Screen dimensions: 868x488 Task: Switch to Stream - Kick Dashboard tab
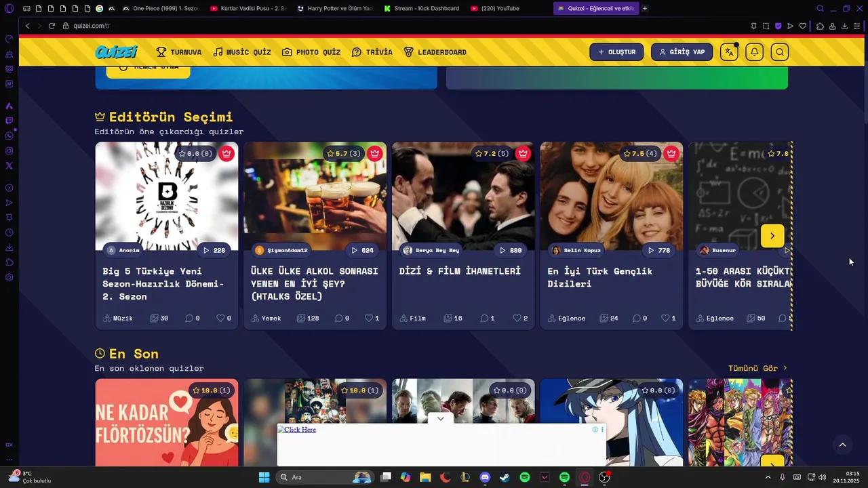click(x=422, y=9)
